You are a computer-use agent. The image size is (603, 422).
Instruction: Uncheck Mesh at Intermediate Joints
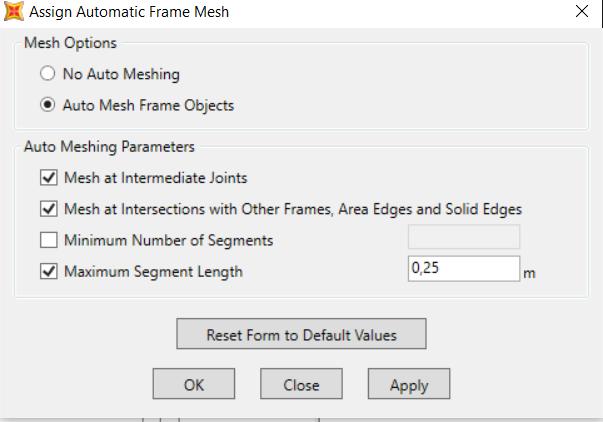click(x=49, y=178)
